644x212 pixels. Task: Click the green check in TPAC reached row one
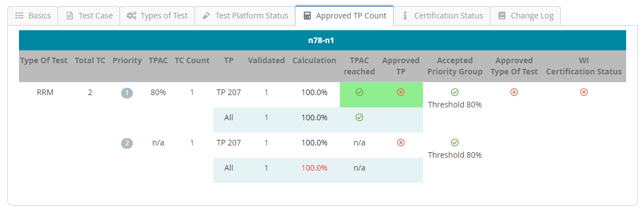[359, 93]
